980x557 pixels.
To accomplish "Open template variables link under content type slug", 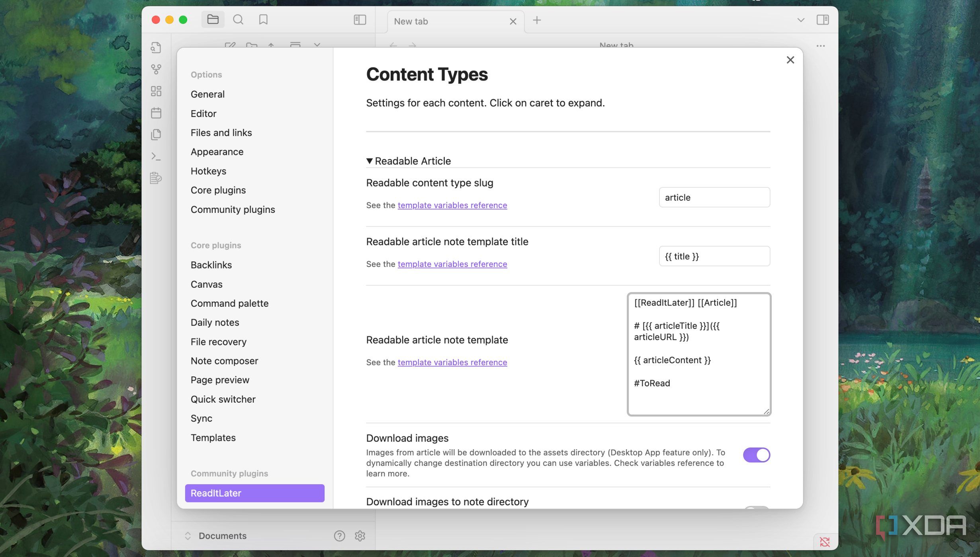I will [x=452, y=205].
